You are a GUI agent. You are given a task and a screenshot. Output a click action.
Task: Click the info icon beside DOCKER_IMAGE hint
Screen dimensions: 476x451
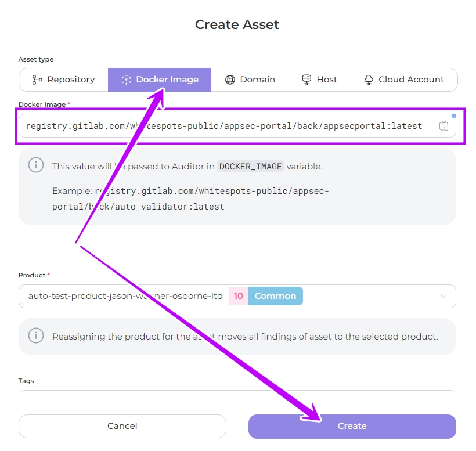pos(36,165)
